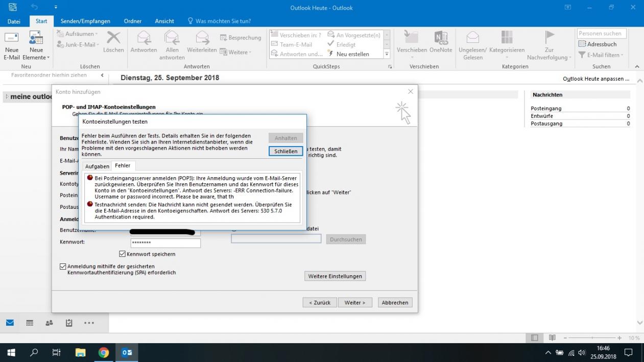Viewport: 644px width, 362px height.
Task: Switch to the Calendar view icon
Action: click(30, 323)
